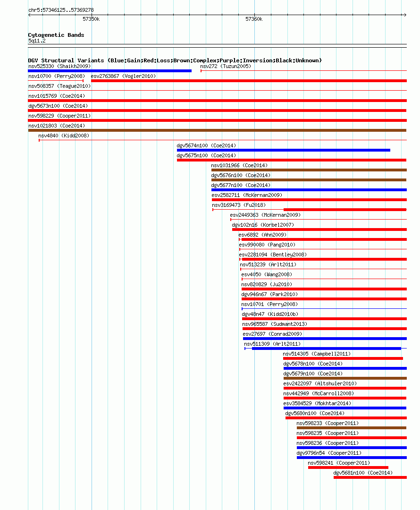
Task: Click the nsv525330 (Shaikh2009) variant label
Action: click(59, 67)
